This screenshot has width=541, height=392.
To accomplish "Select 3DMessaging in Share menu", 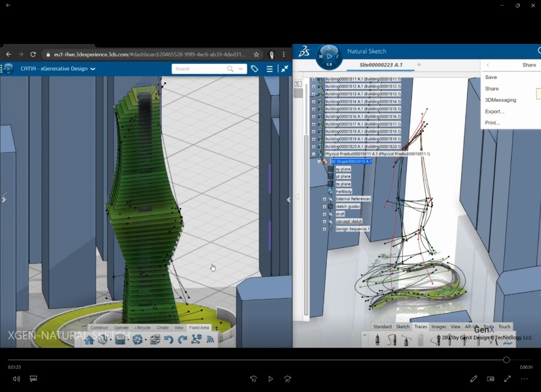I will [x=500, y=100].
